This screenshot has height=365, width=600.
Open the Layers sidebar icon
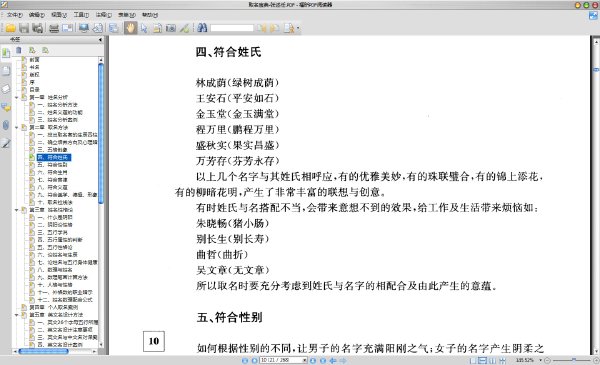coord(6,89)
